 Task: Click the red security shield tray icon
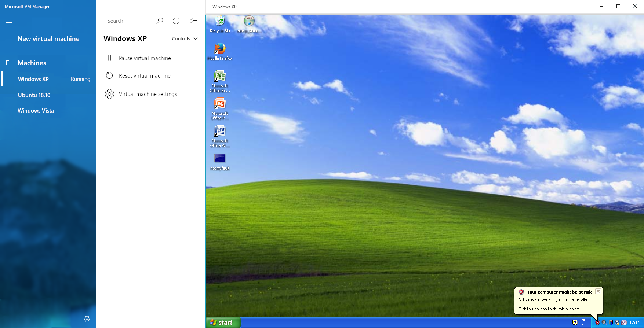[597, 323]
